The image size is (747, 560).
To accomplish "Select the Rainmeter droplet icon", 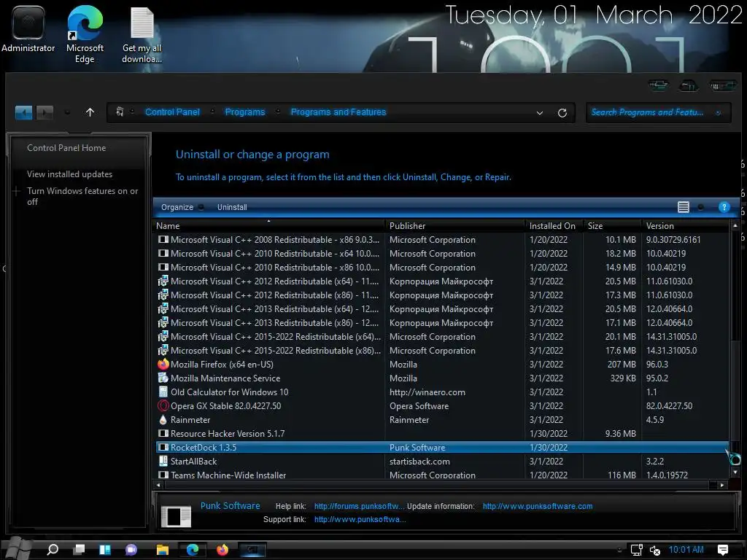I will pyautogui.click(x=163, y=419).
